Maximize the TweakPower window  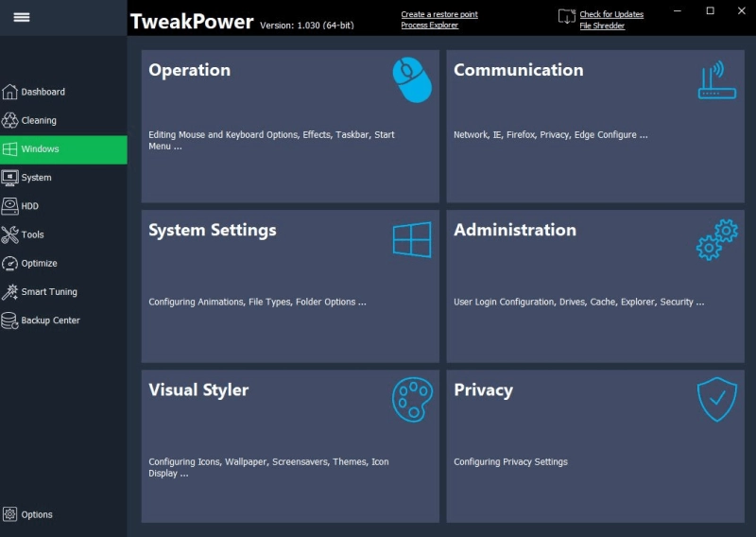[x=711, y=10]
